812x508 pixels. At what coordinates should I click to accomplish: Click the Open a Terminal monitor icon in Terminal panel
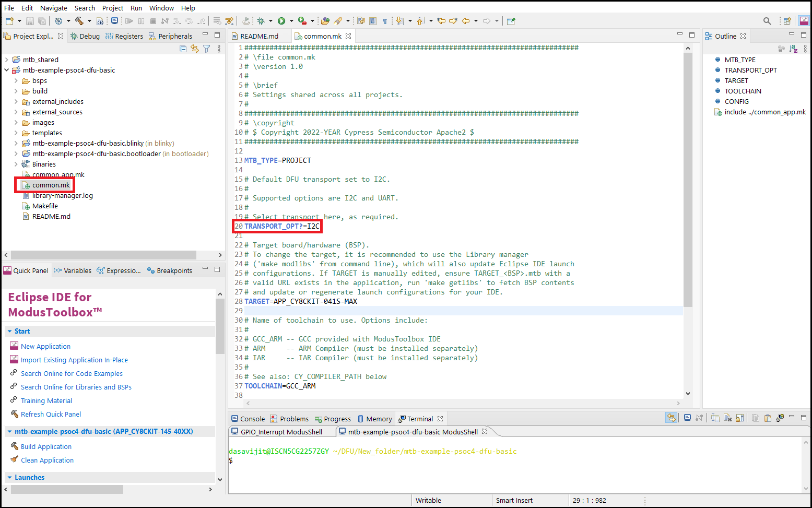(x=687, y=418)
